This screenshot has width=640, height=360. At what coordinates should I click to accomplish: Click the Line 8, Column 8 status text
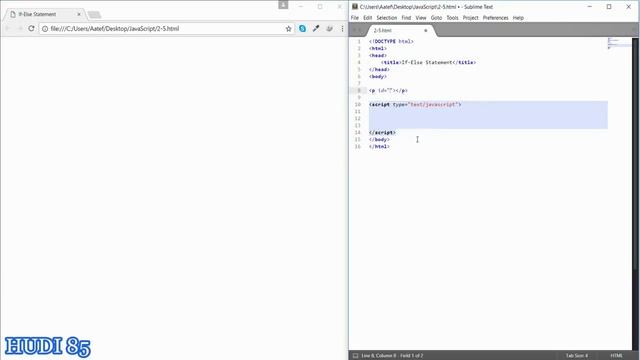click(392, 356)
